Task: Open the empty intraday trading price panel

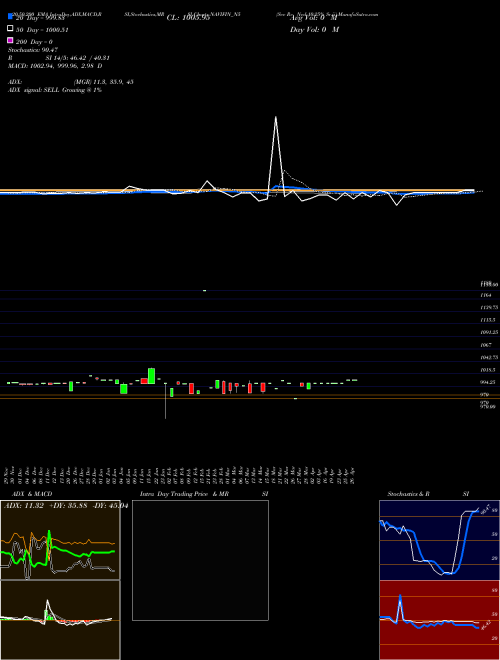Action: click(x=200, y=560)
